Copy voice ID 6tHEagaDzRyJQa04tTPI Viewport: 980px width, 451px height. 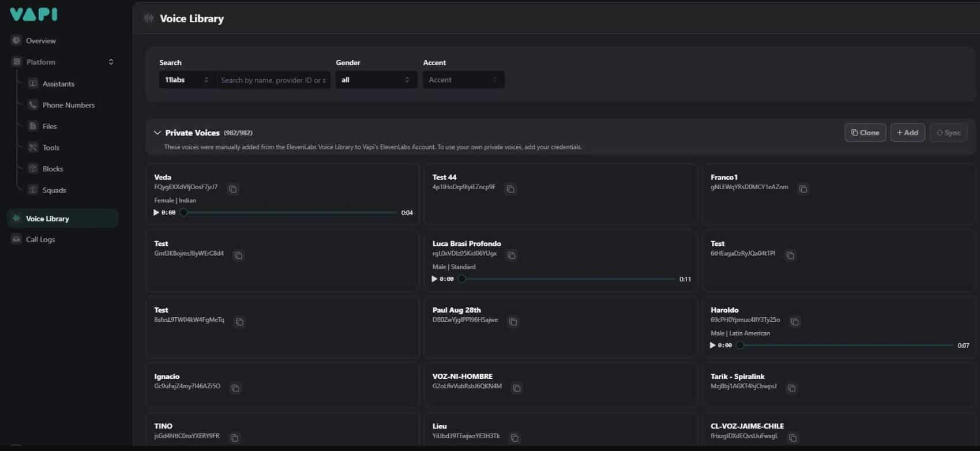click(790, 255)
